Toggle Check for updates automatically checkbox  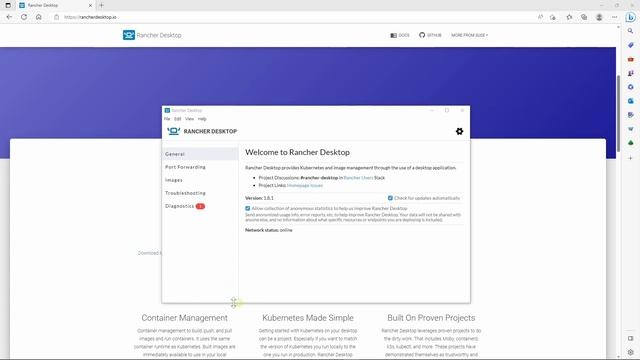[x=390, y=198]
